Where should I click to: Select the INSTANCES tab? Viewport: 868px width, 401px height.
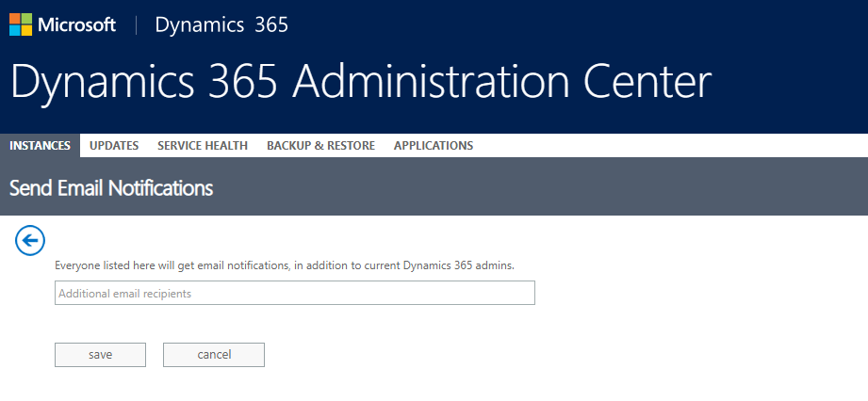(40, 146)
